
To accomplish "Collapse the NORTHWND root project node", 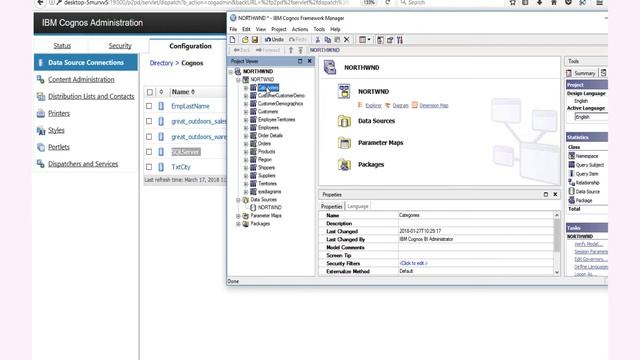I will pyautogui.click(x=231, y=72).
